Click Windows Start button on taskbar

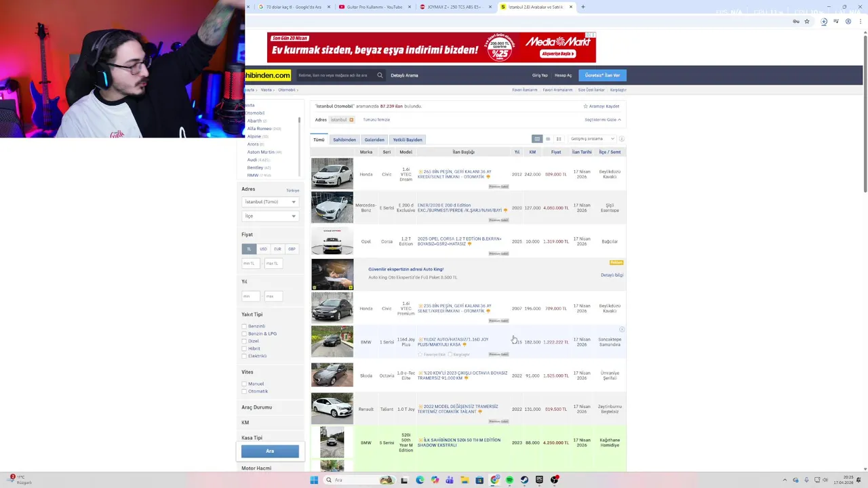(314, 480)
